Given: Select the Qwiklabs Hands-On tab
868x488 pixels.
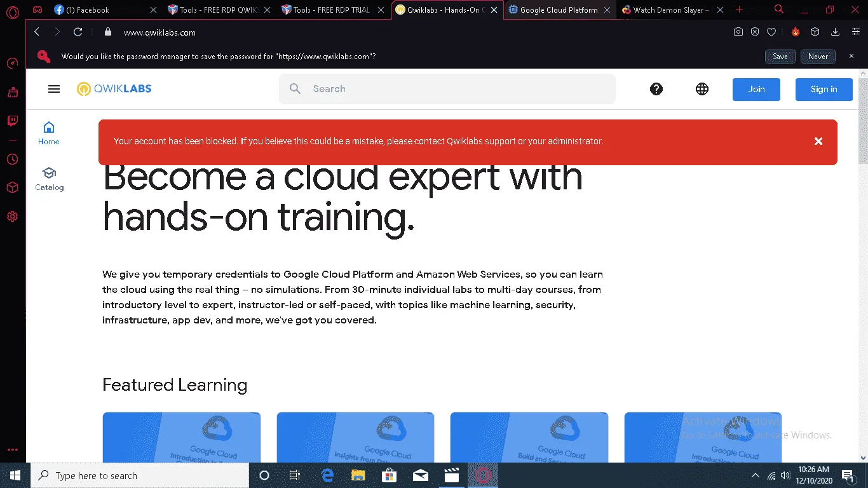Looking at the screenshot, I should [x=448, y=10].
